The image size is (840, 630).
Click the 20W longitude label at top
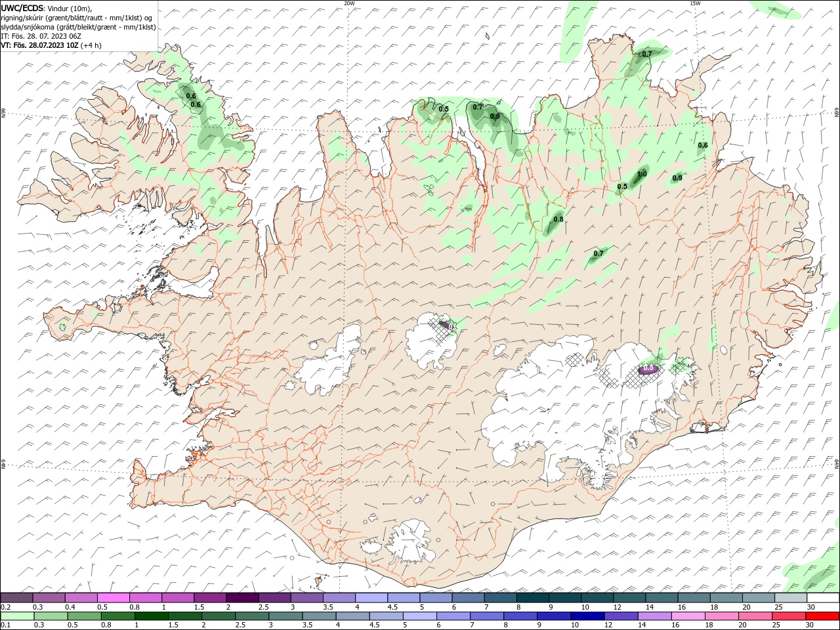[349, 3]
